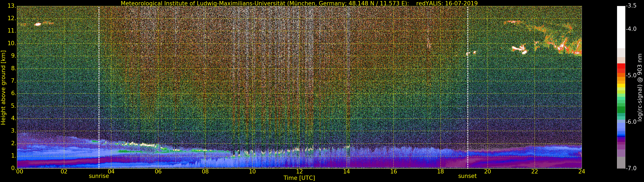Click the '2.' height axis tick label
The height and width of the screenshot is (182, 644).
point(13,143)
